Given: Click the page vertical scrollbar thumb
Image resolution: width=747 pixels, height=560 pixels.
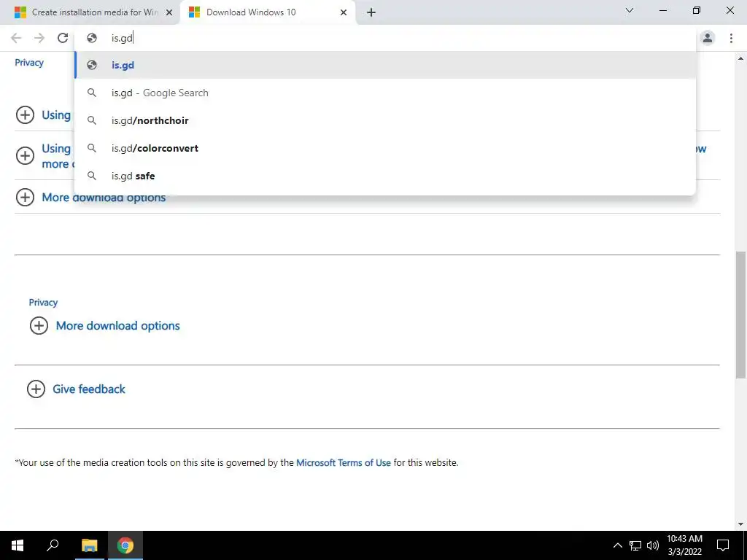Looking at the screenshot, I should pyautogui.click(x=741, y=314).
